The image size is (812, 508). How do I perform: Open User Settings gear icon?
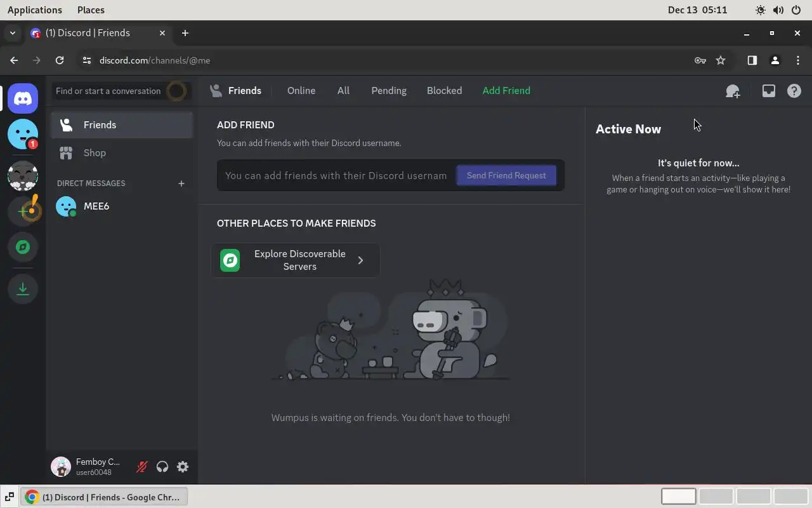pyautogui.click(x=183, y=467)
